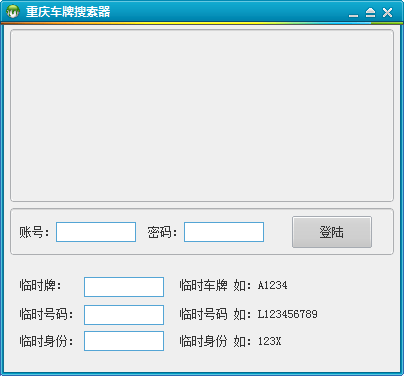Click hint text 临时身份 如: 123X

230,341
